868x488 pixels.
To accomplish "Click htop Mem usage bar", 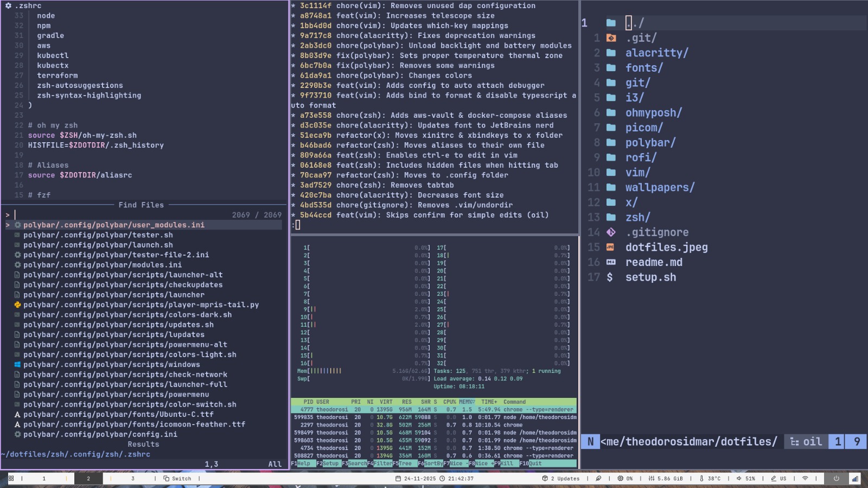I will pyautogui.click(x=363, y=371).
